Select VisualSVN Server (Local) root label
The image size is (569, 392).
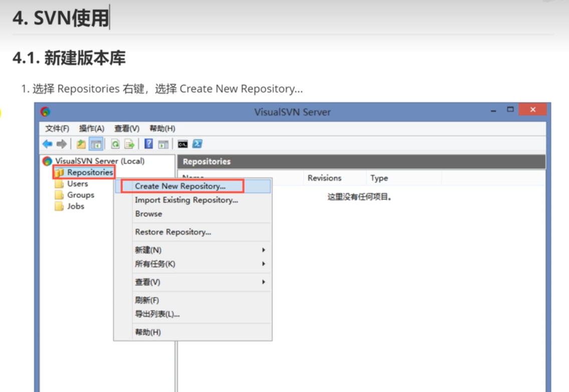pyautogui.click(x=100, y=161)
